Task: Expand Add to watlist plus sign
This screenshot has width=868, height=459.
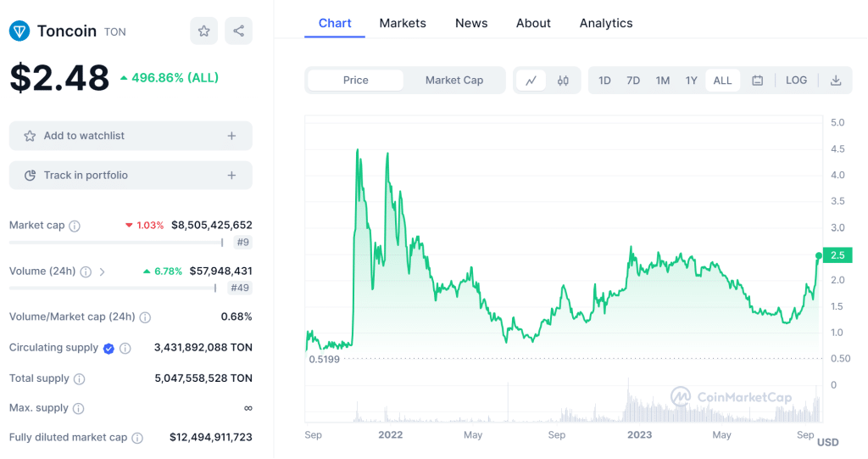Action: [x=231, y=136]
